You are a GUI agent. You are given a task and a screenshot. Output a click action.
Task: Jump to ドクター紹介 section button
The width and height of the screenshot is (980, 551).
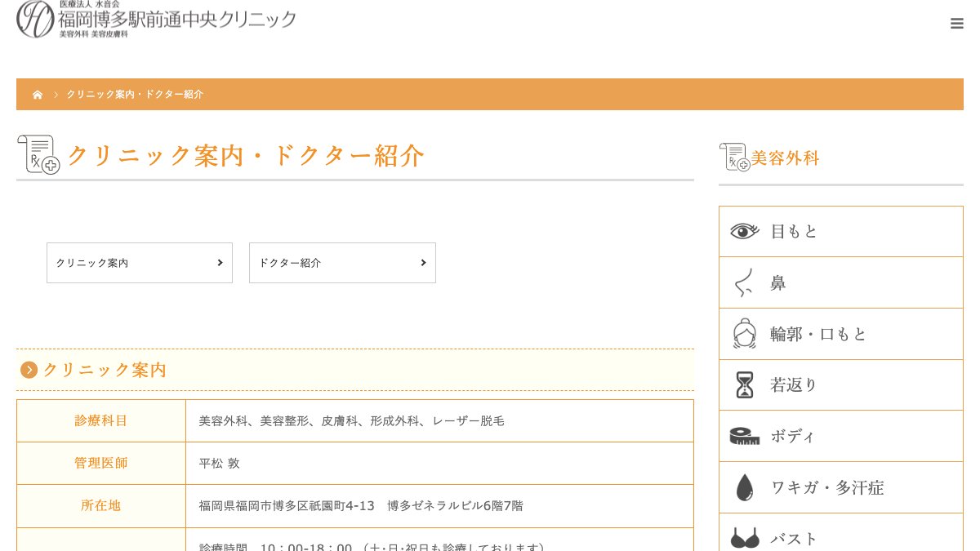pos(342,263)
